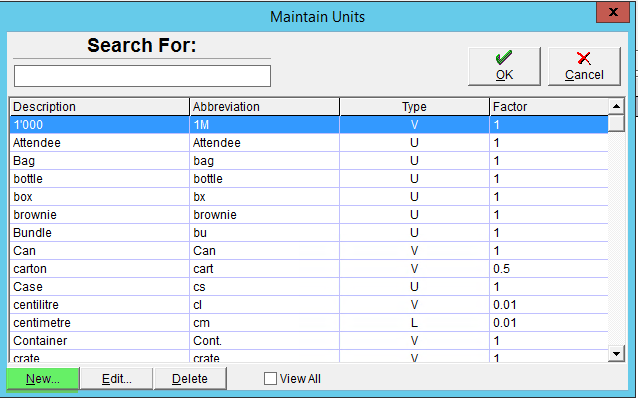This screenshot has width=638, height=399.
Task: Select the crate description cell
Action: point(100,357)
